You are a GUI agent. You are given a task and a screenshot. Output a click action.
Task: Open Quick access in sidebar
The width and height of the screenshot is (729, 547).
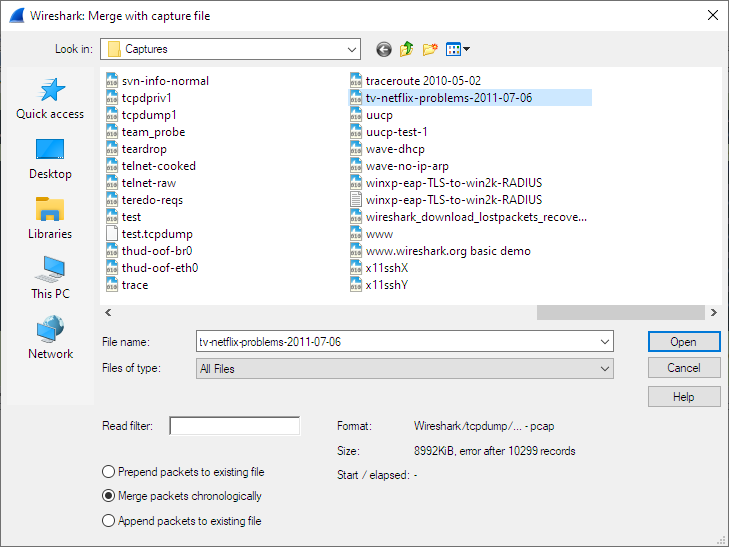coord(50,99)
